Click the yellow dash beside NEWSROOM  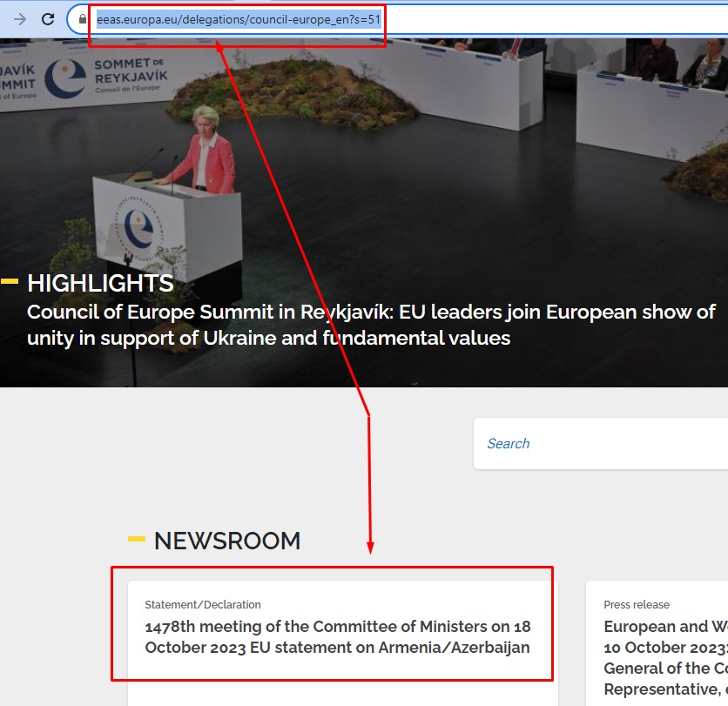click(137, 540)
